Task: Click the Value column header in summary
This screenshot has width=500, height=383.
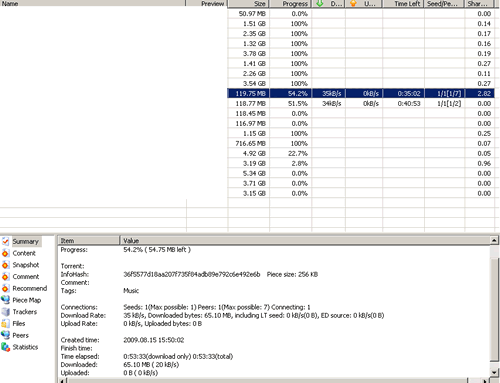Action: [x=305, y=240]
